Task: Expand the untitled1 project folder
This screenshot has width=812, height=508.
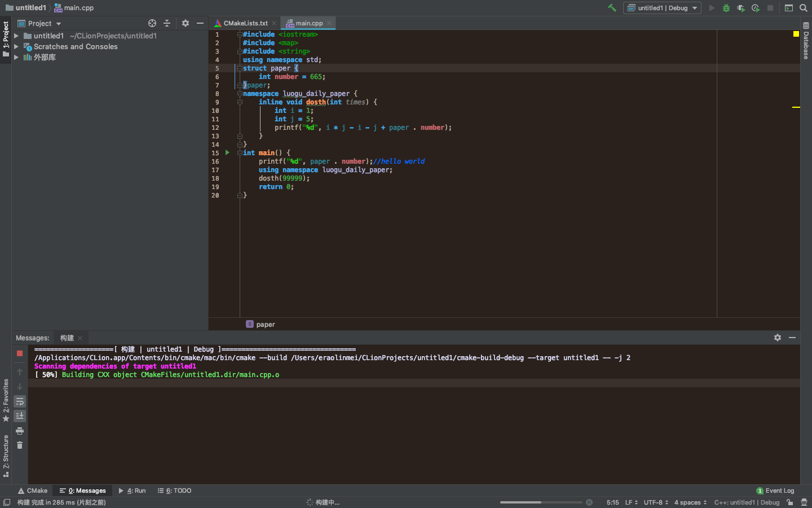Action: (x=16, y=36)
